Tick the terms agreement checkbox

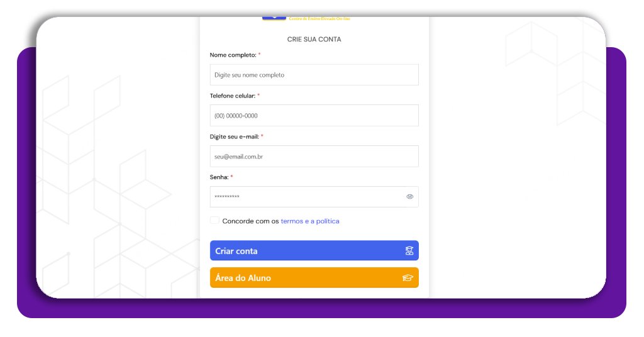(x=214, y=221)
